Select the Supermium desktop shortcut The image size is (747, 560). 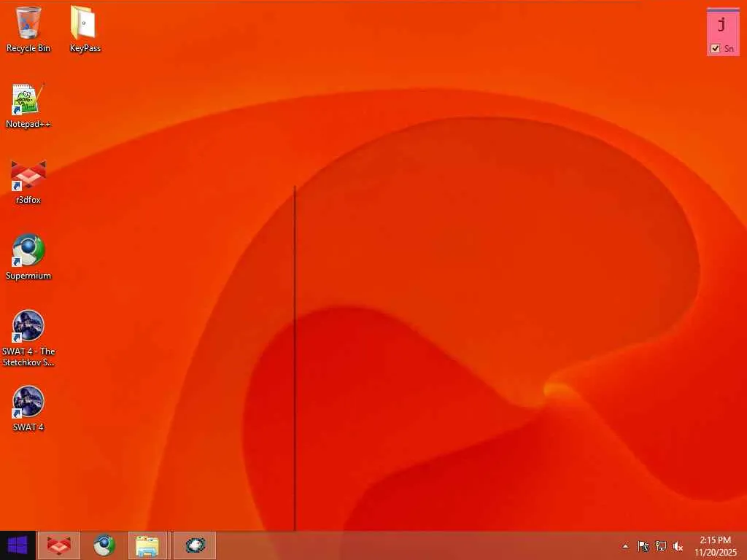(x=28, y=257)
